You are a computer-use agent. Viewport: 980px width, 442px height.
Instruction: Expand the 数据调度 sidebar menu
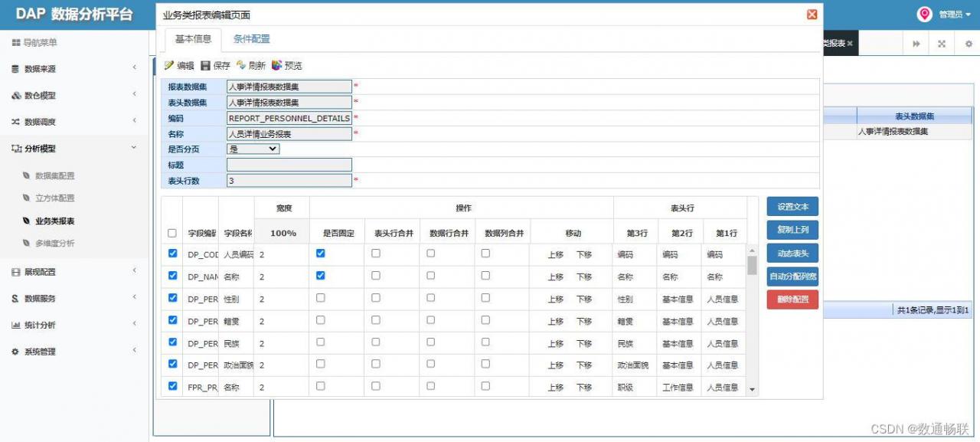(134, 121)
